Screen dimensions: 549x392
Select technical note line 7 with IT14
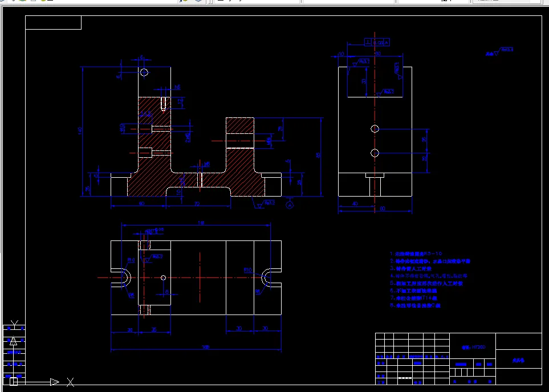pyautogui.click(x=413, y=298)
